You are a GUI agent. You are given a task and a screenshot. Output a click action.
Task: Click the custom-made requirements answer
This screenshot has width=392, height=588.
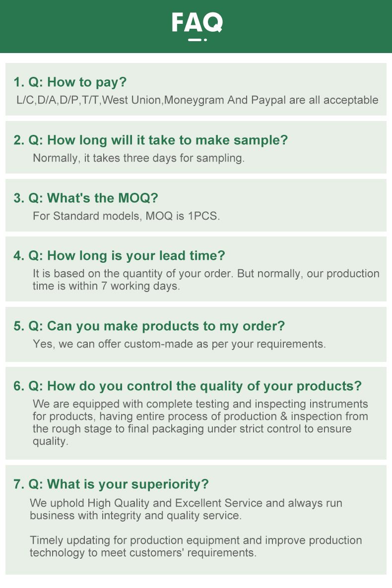(x=179, y=344)
